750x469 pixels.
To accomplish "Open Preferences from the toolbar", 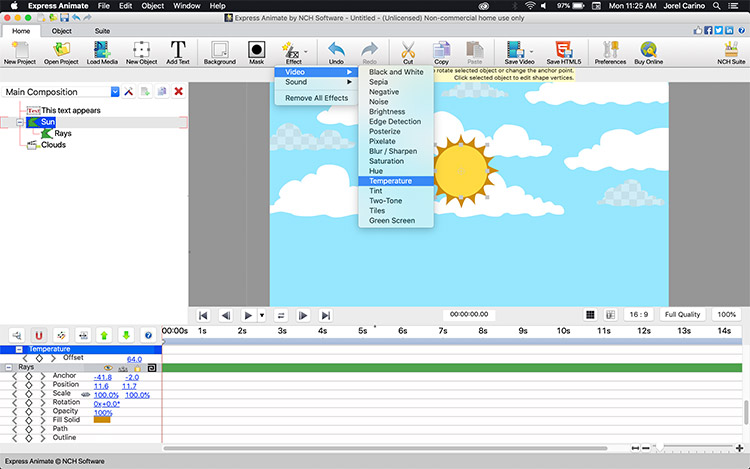I will 610,52.
